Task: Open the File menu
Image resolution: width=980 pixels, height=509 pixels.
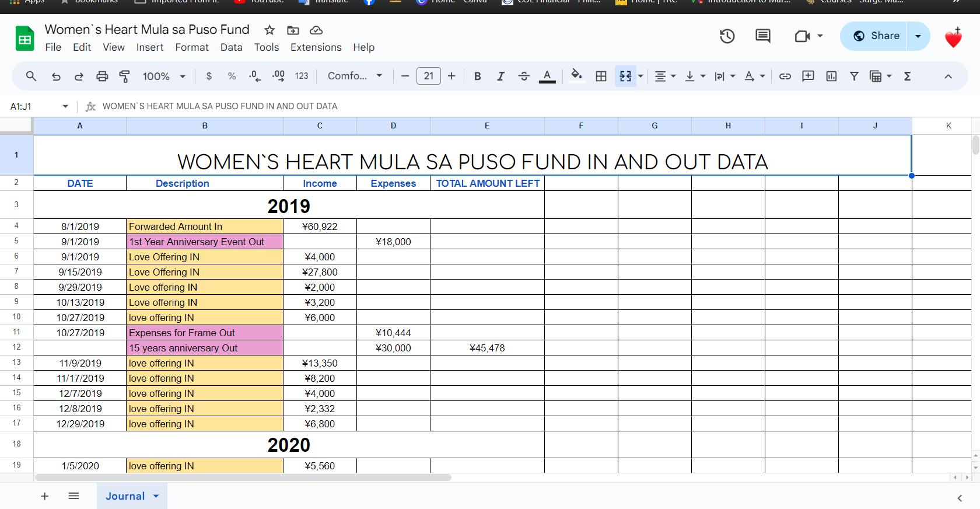Action: 53,47
